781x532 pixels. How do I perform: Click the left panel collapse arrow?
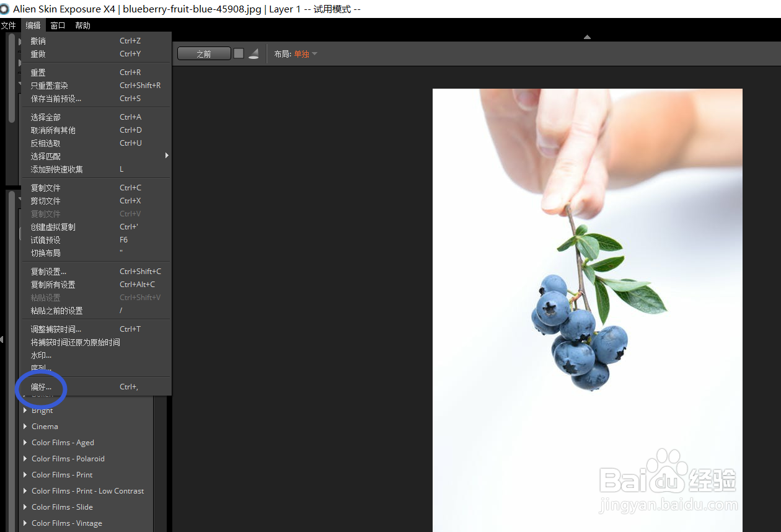[2, 339]
